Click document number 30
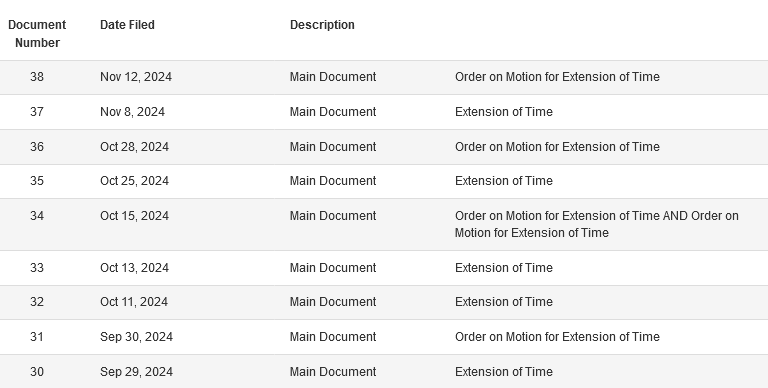Screen dimensions: 768x388 point(37,372)
